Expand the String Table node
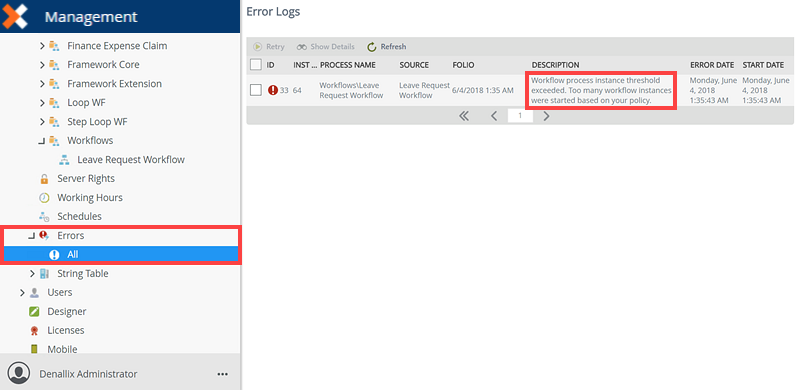The image size is (800, 390). tap(32, 274)
